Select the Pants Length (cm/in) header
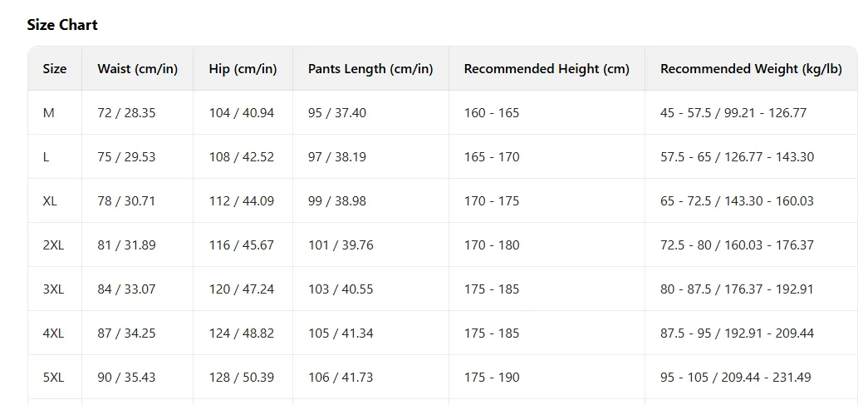 click(370, 69)
